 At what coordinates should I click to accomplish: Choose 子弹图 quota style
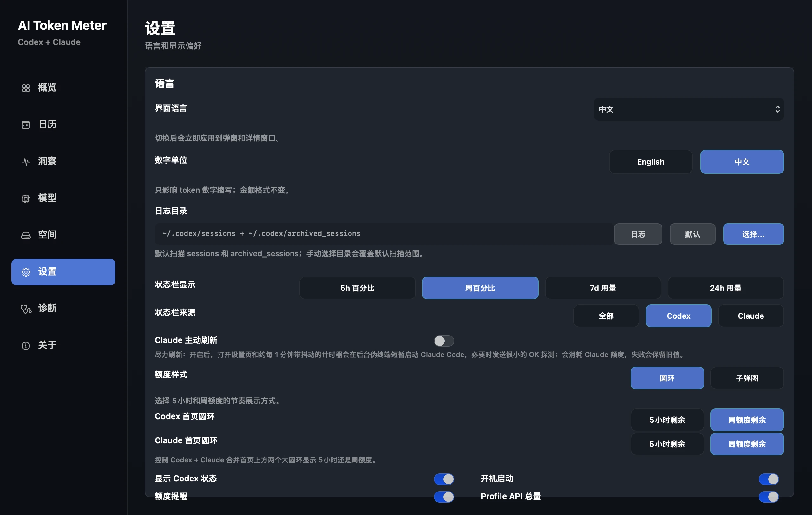pos(747,378)
